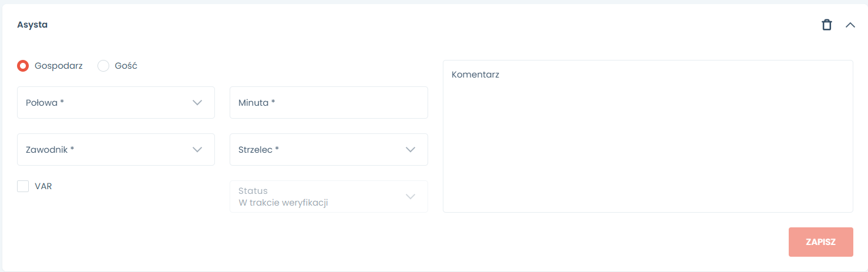The image size is (868, 272).
Task: Click the Gość label text
Action: [126, 66]
